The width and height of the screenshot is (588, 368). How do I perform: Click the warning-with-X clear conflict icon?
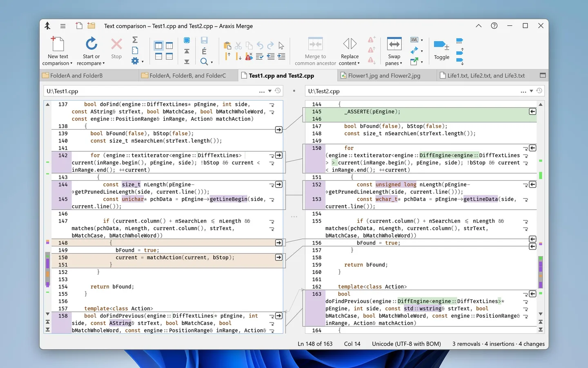[249, 56]
